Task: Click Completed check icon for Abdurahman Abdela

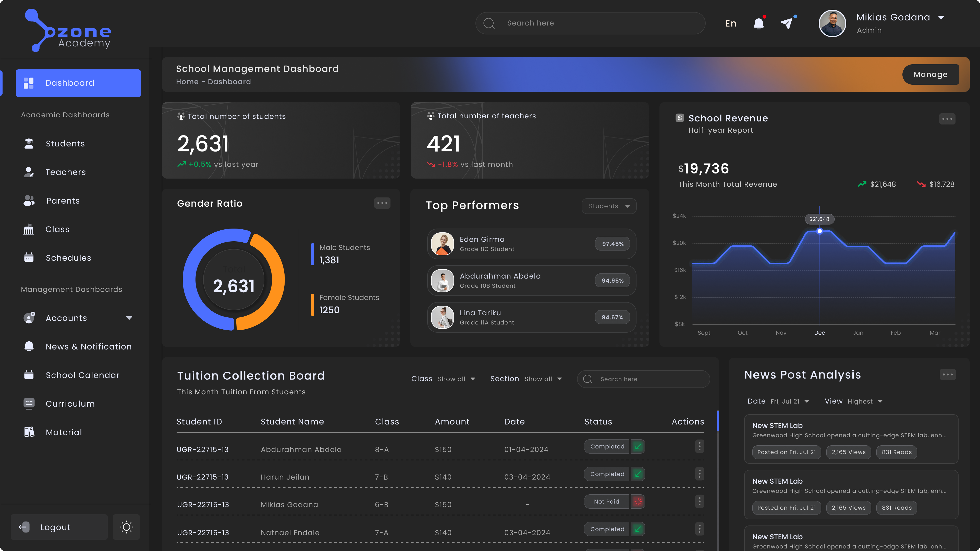Action: click(x=638, y=446)
